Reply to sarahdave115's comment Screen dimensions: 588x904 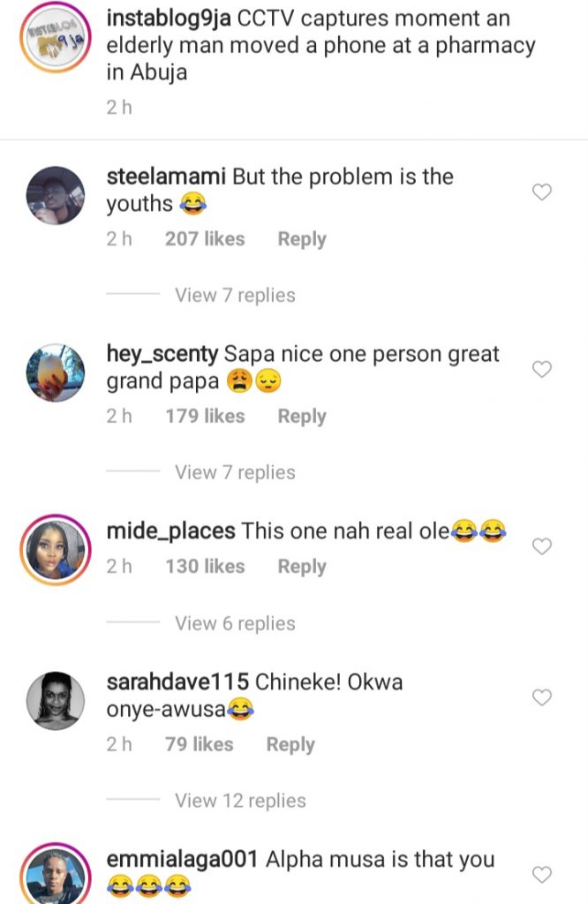290,744
